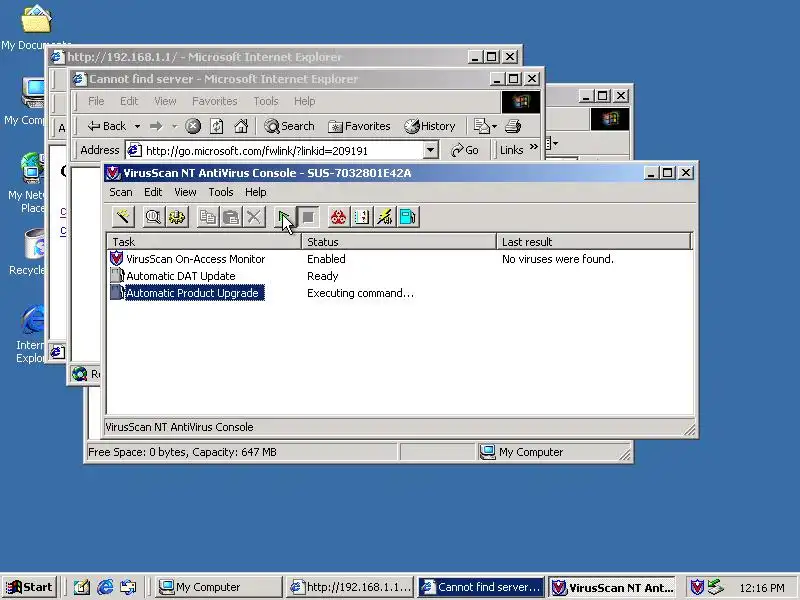Click the cyan fuel pump update icon

pyautogui.click(x=408, y=217)
